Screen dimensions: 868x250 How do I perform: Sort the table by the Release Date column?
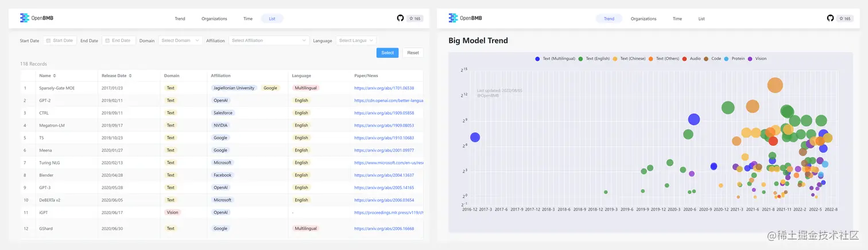pos(117,76)
